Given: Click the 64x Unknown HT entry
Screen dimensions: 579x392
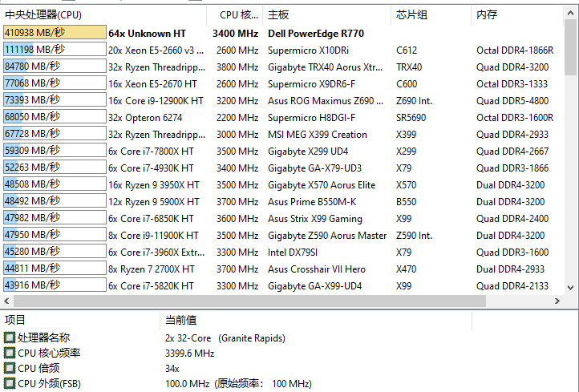Looking at the screenshot, I should 147,34.
